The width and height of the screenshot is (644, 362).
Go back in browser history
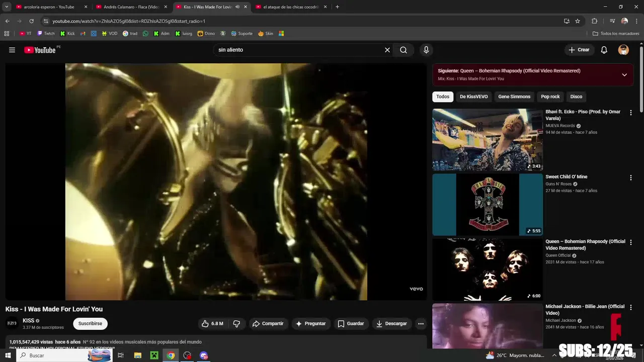pos(7,21)
